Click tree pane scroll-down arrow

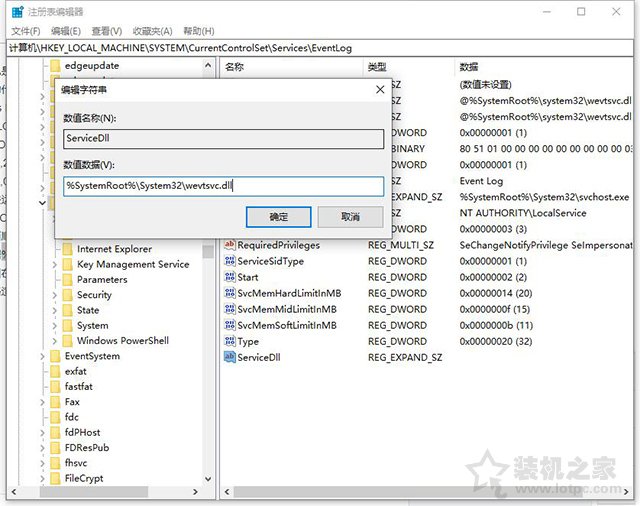[x=208, y=479]
